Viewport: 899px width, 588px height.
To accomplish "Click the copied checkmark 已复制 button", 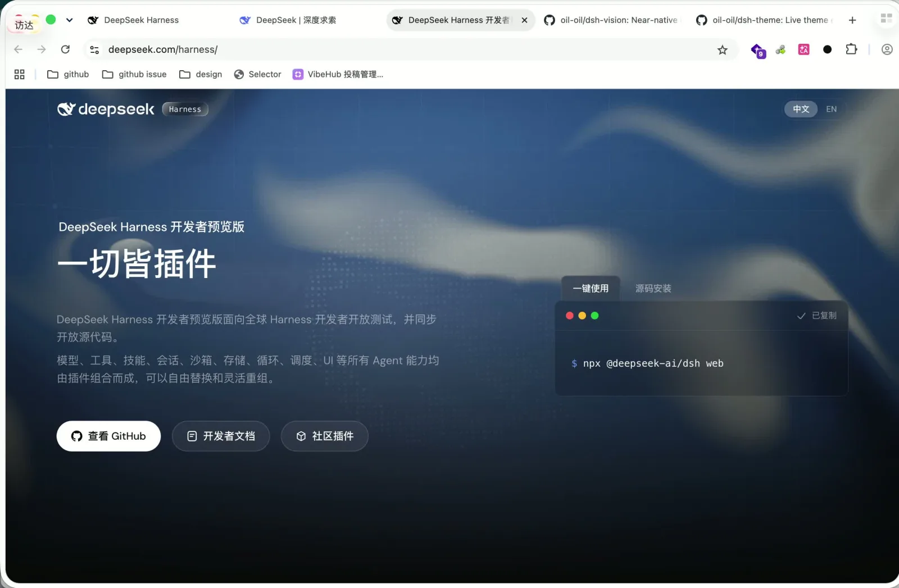I will [x=817, y=316].
